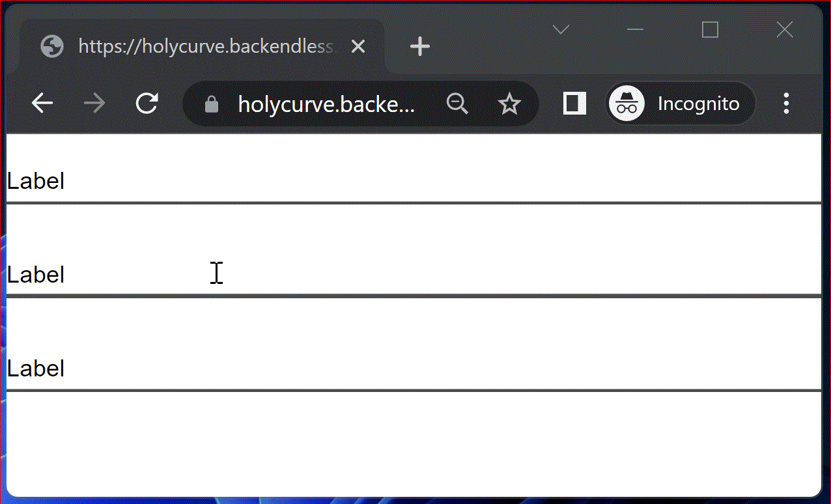Open Chrome's three-dot options menu
Screen dimensions: 831x504
[x=787, y=103]
